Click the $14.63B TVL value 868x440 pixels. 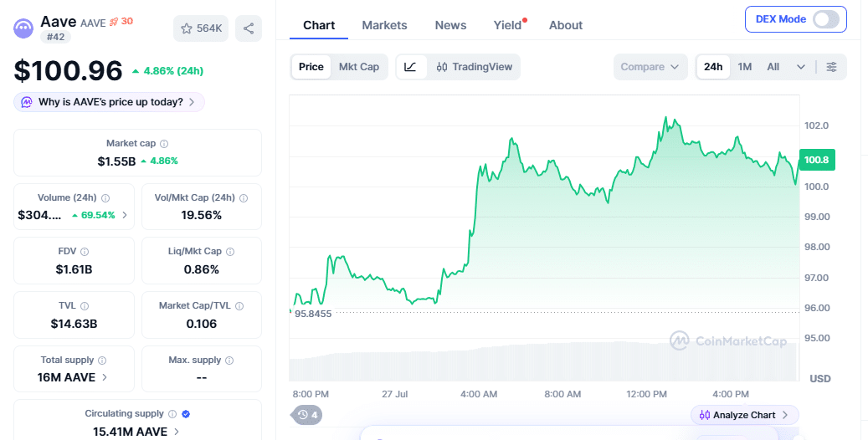74,324
